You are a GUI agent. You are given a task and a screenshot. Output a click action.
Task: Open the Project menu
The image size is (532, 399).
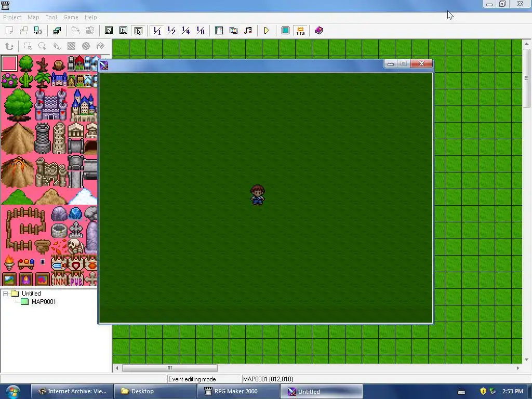coord(12,17)
